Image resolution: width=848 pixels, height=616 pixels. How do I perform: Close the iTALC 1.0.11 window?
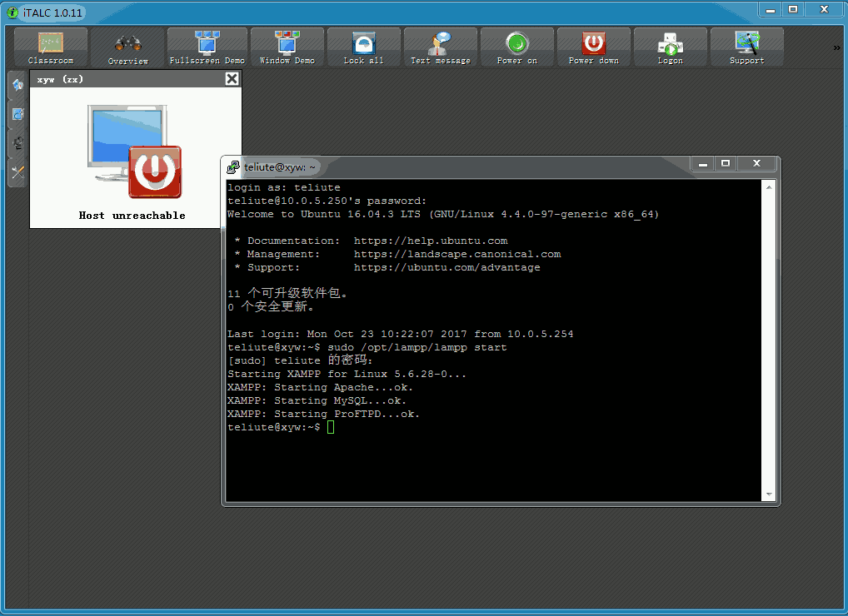click(x=824, y=9)
